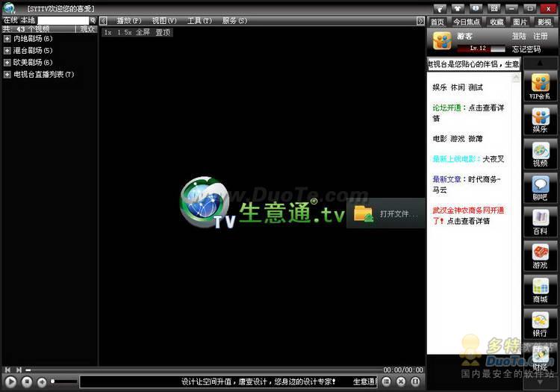Expand 欧美剧场 (6) tree node
Viewport: 560px width, 392px height.
[7, 63]
